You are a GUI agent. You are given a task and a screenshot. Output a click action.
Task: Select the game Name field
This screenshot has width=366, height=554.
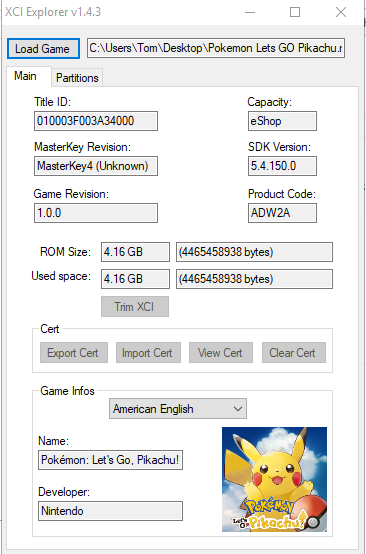pyautogui.click(x=110, y=460)
